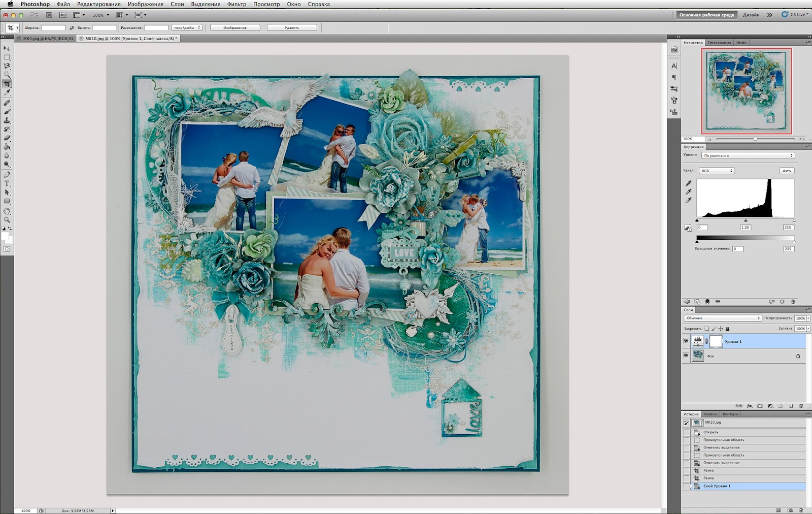Viewport: 812px width, 514px height.
Task: Select the Healing Brush tool
Action: (x=7, y=102)
